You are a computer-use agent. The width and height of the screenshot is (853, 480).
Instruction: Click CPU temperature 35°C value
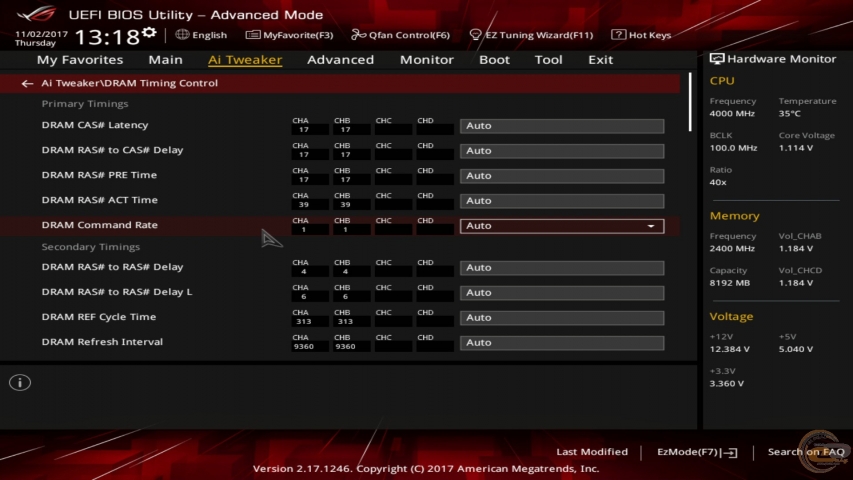pyautogui.click(x=789, y=114)
